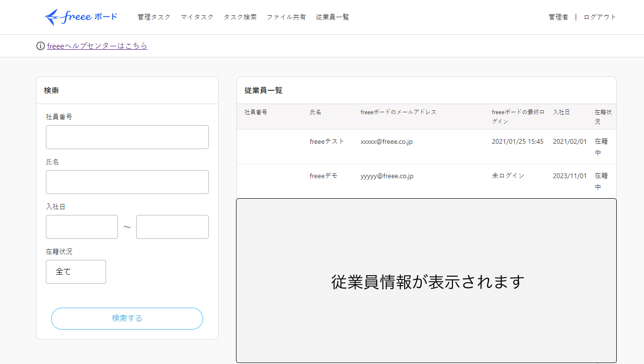The width and height of the screenshot is (644, 364).
Task: Click the 入社日 table column header
Action: [561, 112]
